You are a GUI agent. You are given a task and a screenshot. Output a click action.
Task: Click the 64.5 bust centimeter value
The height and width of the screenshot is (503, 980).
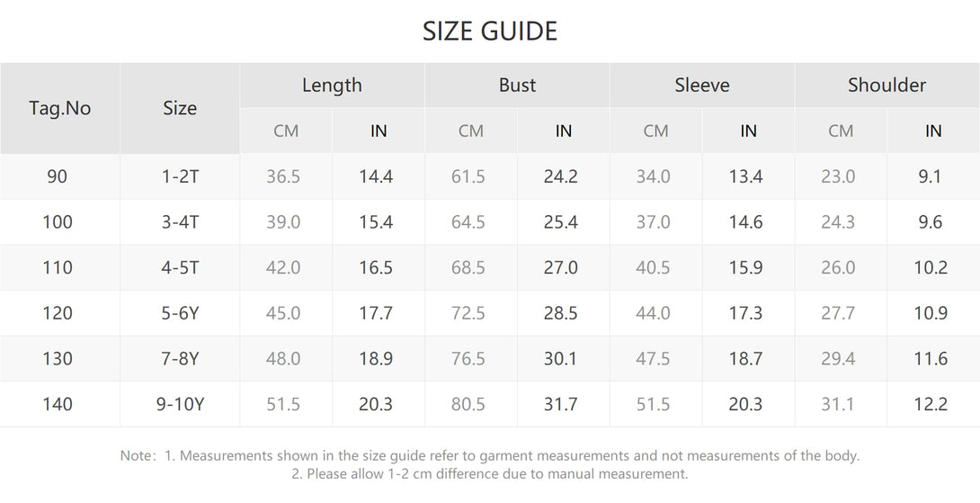coord(468,222)
